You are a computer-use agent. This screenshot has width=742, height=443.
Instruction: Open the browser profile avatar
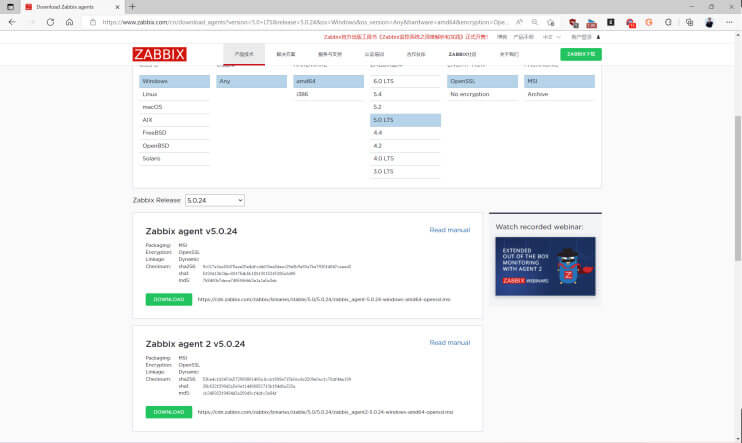point(709,22)
